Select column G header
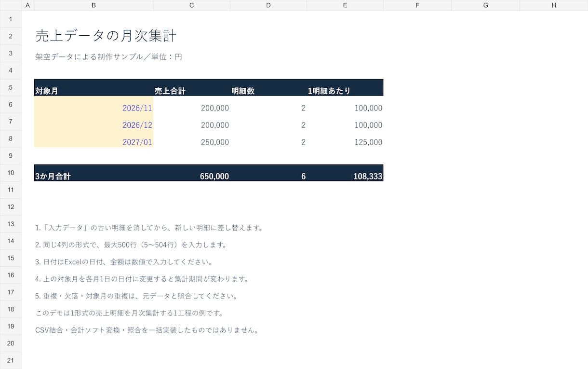588x369 pixels. 485,5
